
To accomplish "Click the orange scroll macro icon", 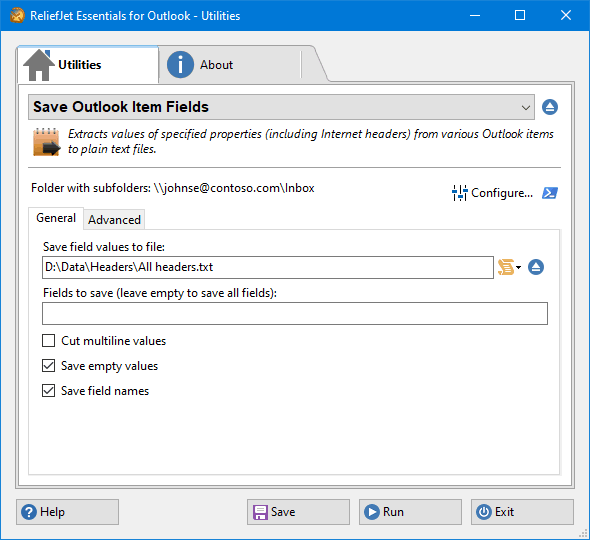I will 506,267.
